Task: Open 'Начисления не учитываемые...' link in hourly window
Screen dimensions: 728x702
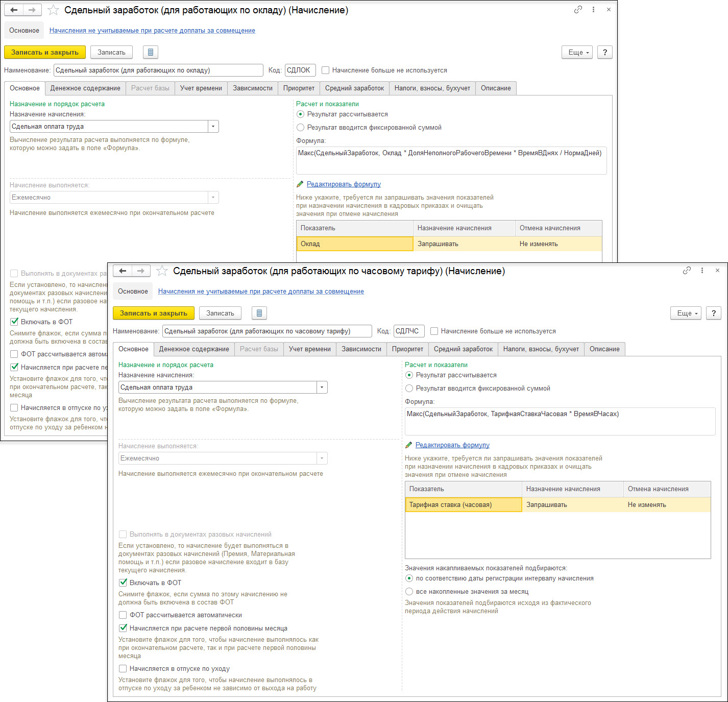Action: click(x=261, y=292)
